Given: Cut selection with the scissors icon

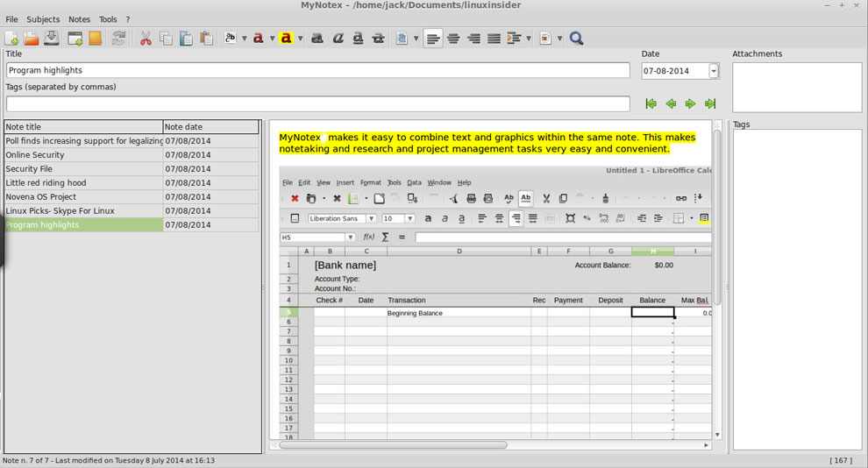Looking at the screenshot, I should pos(146,39).
